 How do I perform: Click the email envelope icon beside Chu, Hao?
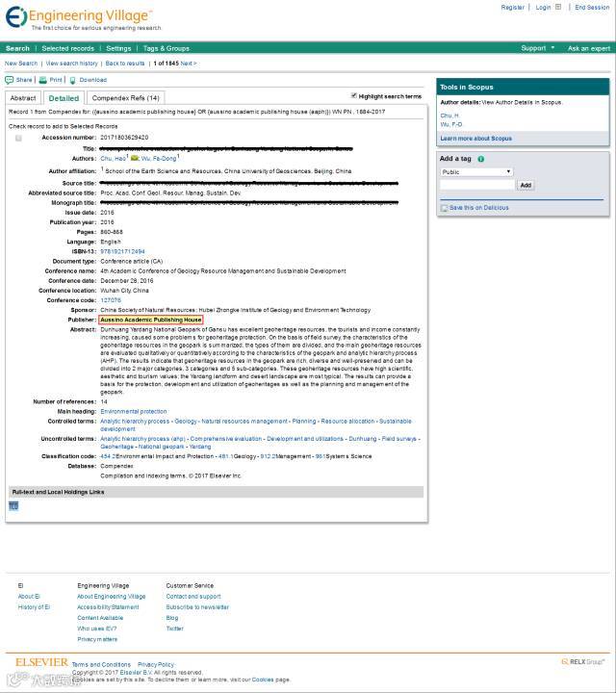(135, 158)
